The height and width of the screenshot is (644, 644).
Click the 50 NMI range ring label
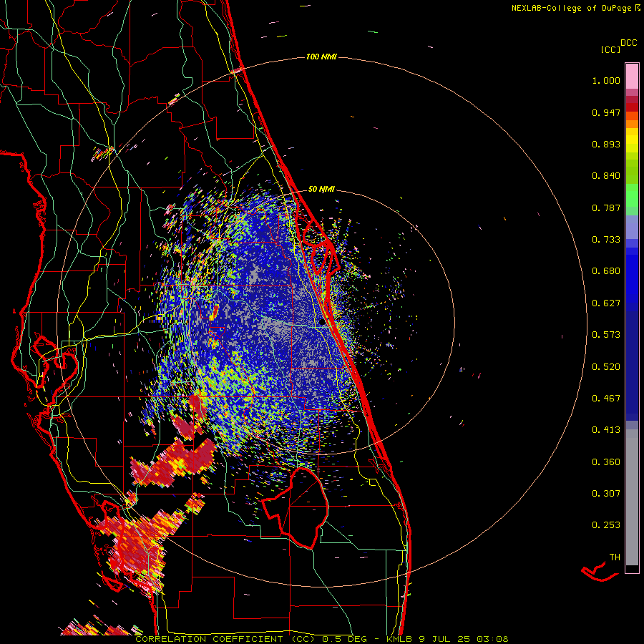[321, 190]
